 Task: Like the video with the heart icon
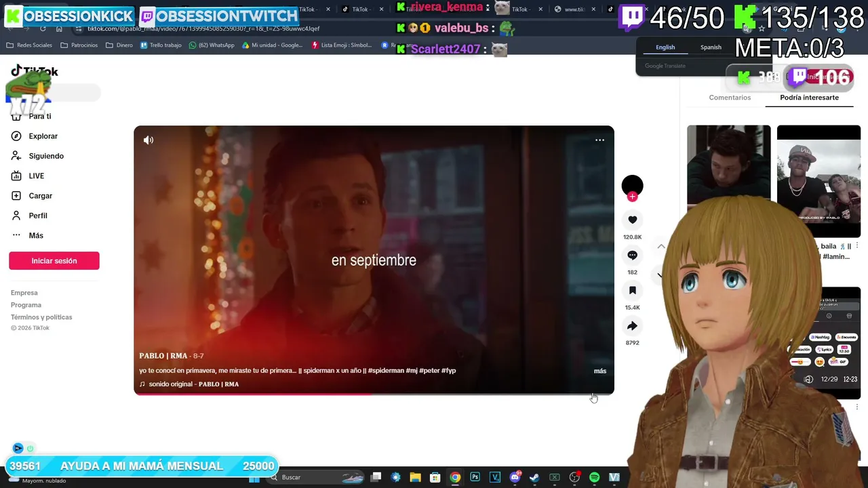pyautogui.click(x=632, y=220)
